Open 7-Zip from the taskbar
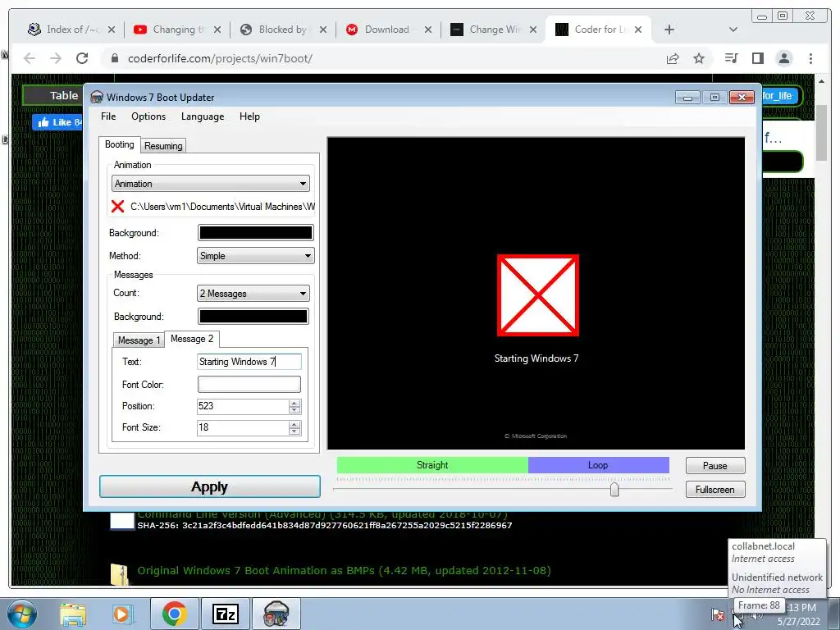Image resolution: width=840 pixels, height=630 pixels. (225, 614)
